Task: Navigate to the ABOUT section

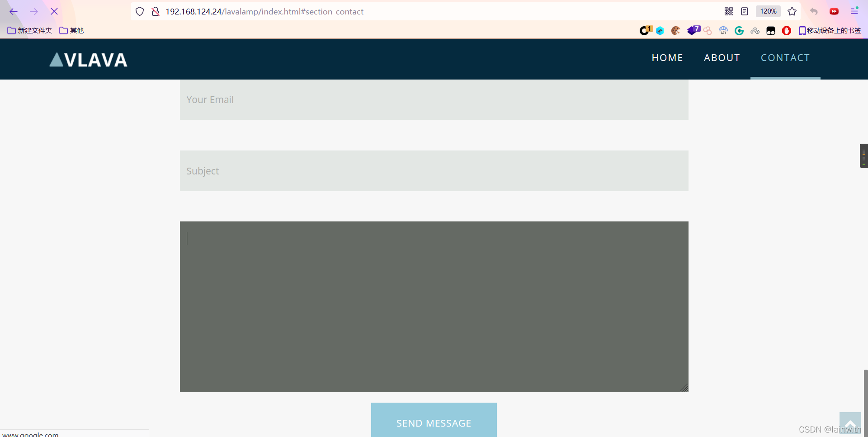Action: pyautogui.click(x=722, y=58)
